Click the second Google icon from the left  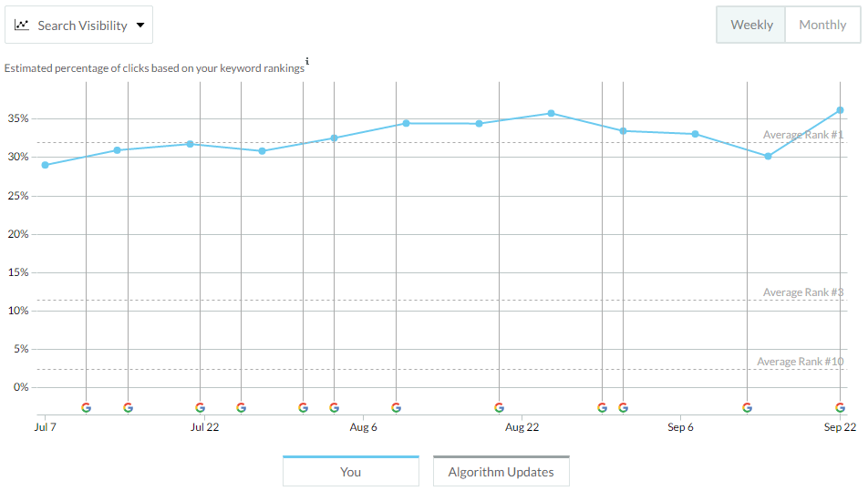click(128, 408)
